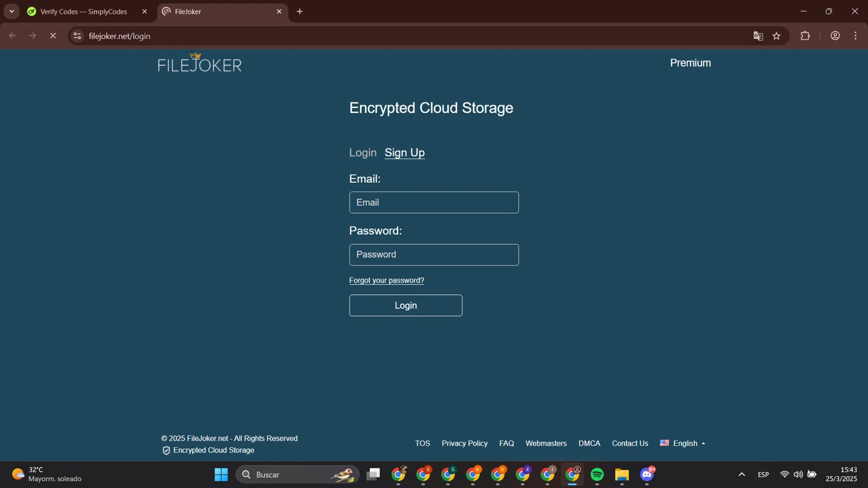
Task: Click the shield icon beside Encrypted Cloud Storage
Action: [166, 450]
